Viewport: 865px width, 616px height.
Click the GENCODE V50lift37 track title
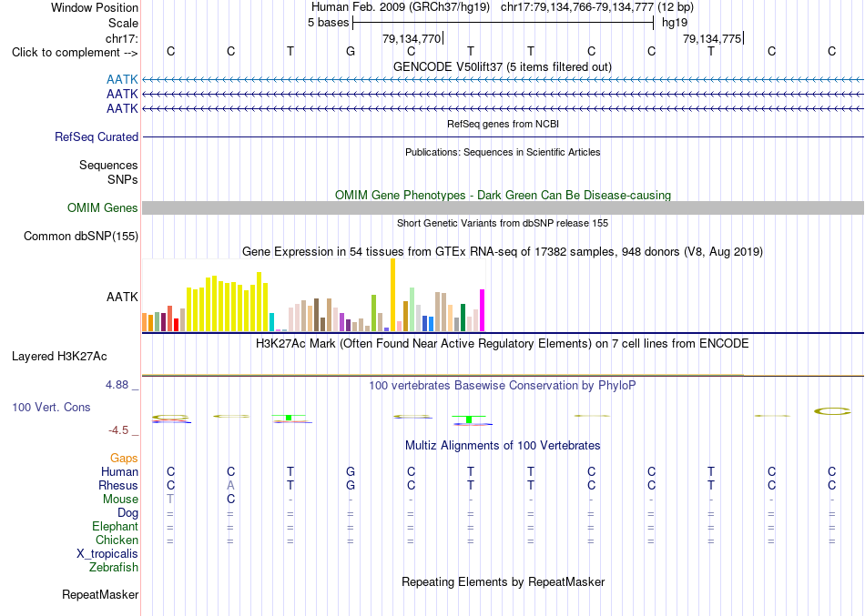click(x=502, y=66)
